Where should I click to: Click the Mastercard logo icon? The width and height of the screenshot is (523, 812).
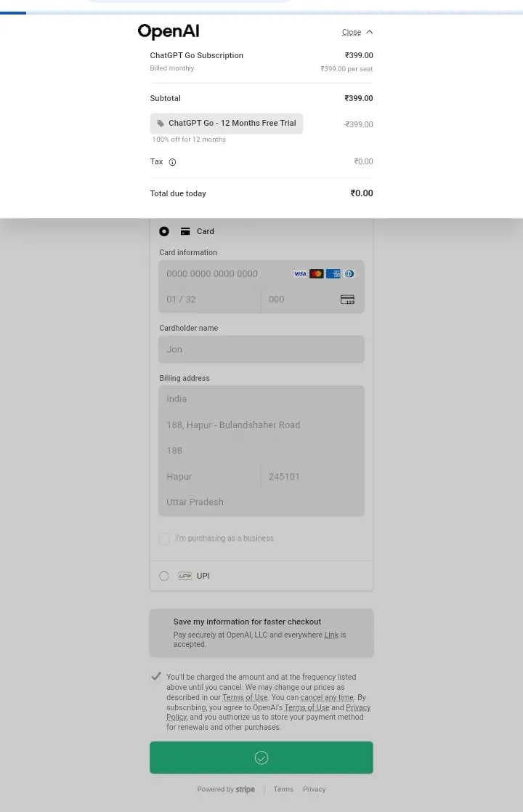[317, 273]
